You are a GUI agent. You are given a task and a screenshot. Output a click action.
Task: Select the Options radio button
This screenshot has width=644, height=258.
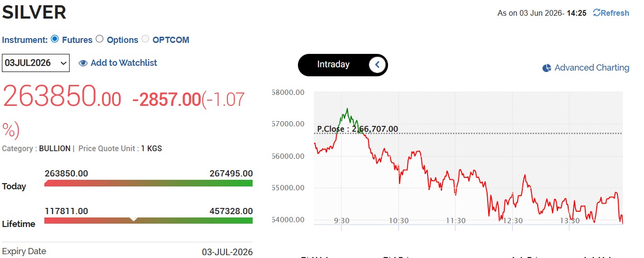click(x=100, y=39)
